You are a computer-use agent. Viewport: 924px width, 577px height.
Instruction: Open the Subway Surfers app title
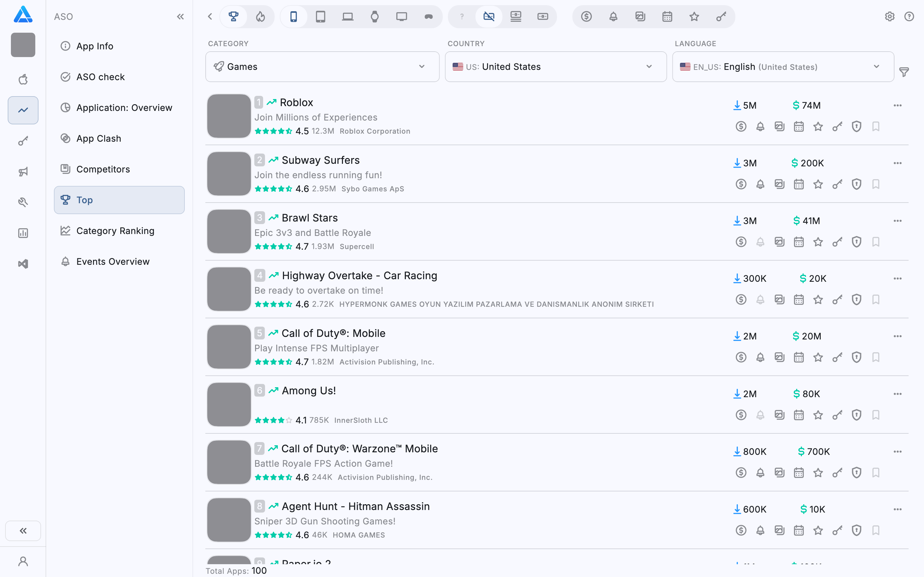pos(320,160)
